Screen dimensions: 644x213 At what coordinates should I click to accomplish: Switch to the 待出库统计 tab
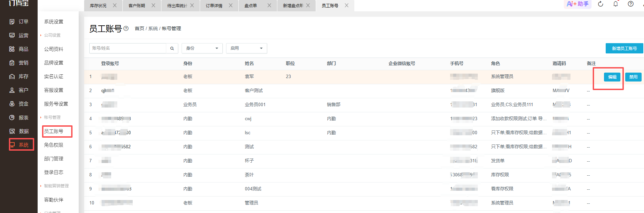[x=177, y=6]
